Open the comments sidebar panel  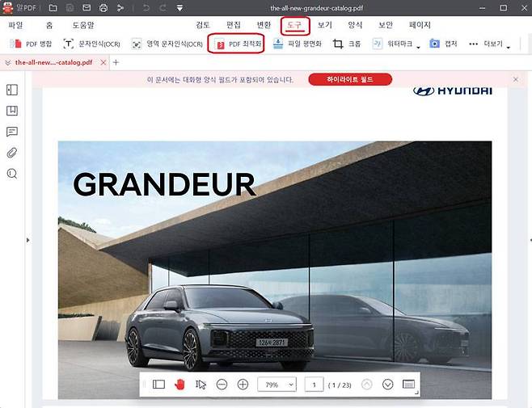(12, 132)
